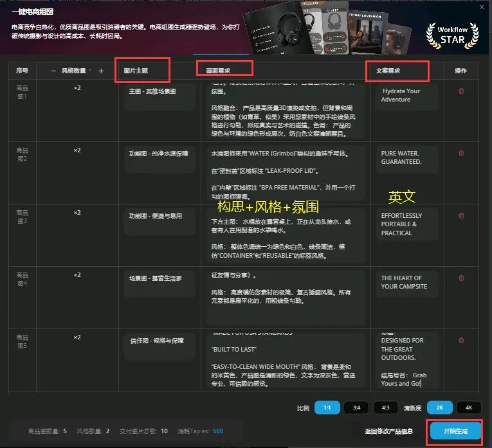
Task: Decrease 风格数量 with the minus button
Action: pos(53,71)
